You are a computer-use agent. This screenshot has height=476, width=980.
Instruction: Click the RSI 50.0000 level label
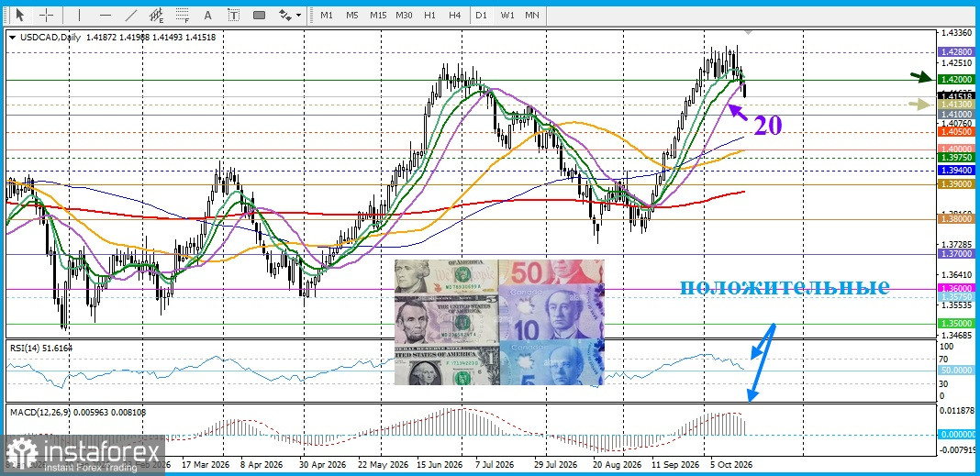pyautogui.click(x=956, y=371)
